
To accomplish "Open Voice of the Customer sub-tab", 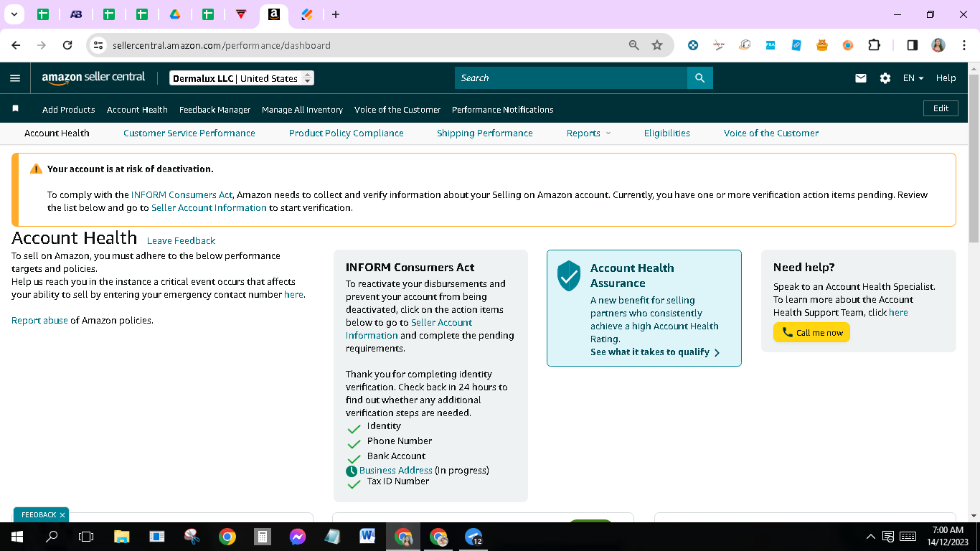I will (771, 133).
